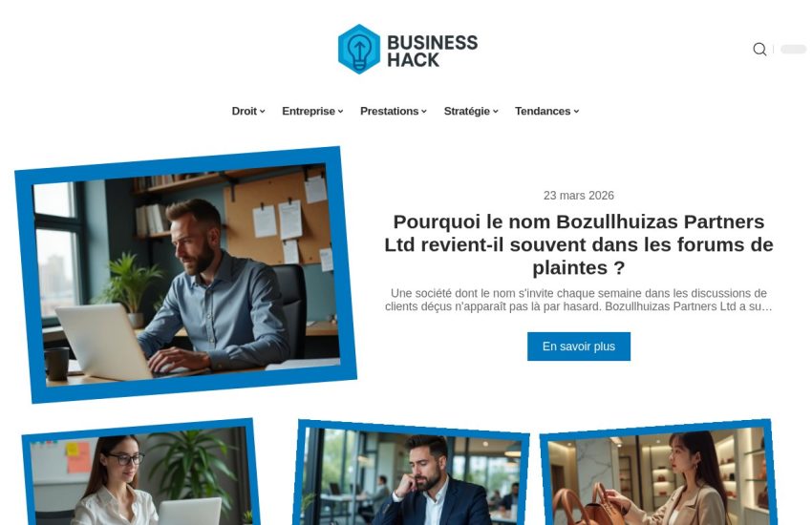Image resolution: width=812 pixels, height=525 pixels.
Task: Expand the chevron next to Droit
Action: (x=263, y=112)
